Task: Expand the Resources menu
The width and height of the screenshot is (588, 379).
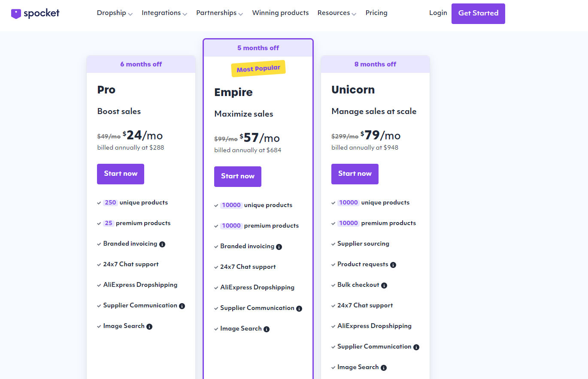Action: [337, 13]
